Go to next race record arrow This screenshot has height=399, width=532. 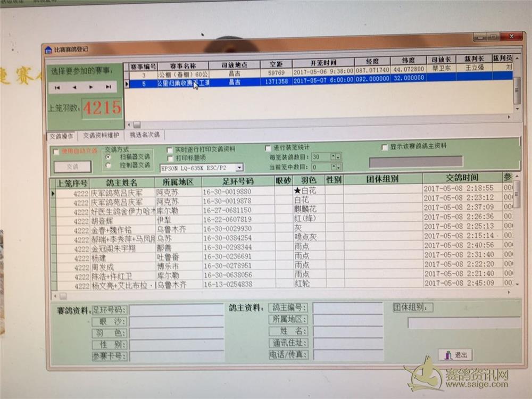[x=91, y=87]
